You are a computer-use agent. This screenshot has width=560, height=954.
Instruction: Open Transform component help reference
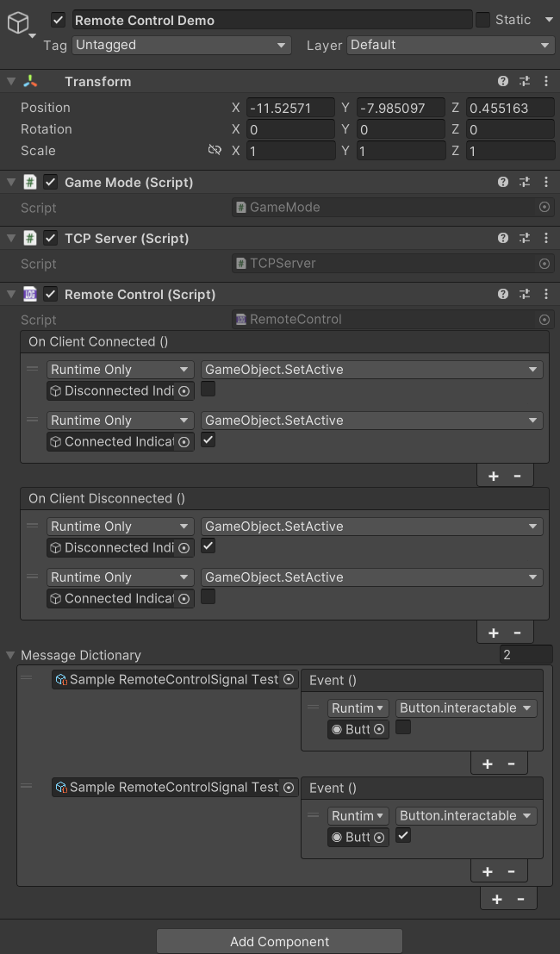503,81
